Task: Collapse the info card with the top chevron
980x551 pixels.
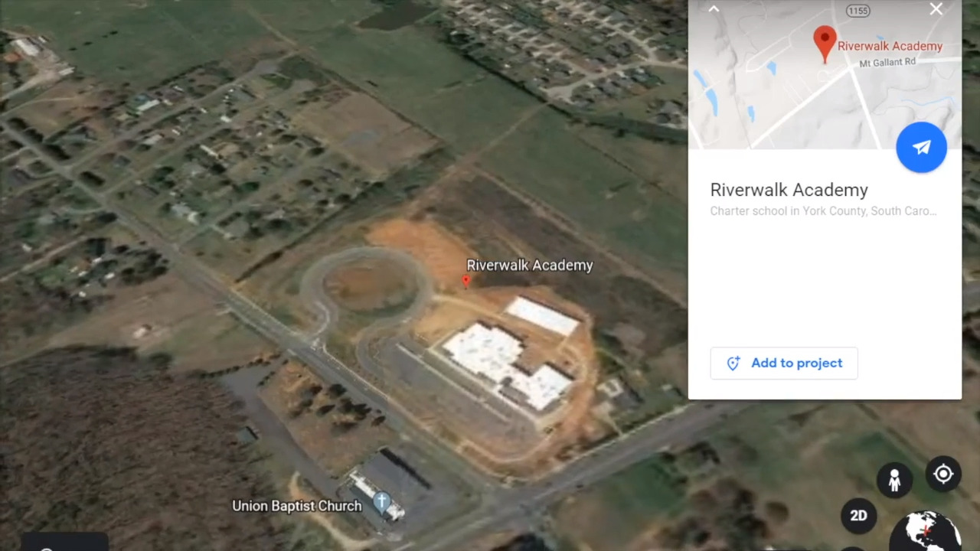Action: tap(714, 9)
